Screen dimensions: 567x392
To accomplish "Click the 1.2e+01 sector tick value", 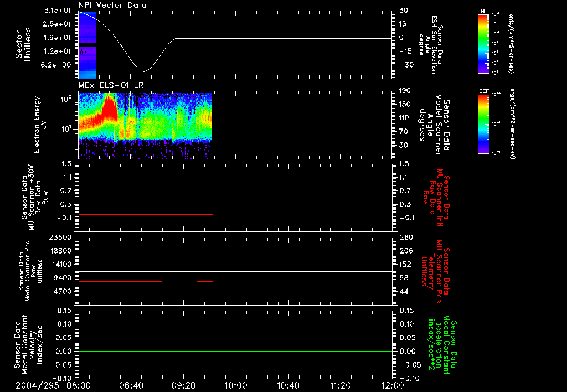I will pos(57,51).
